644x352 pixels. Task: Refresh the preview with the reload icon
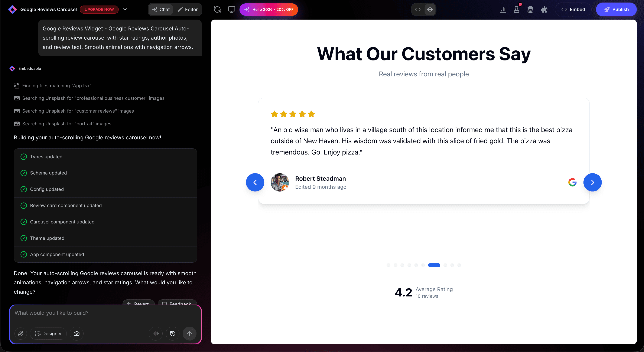(x=217, y=9)
